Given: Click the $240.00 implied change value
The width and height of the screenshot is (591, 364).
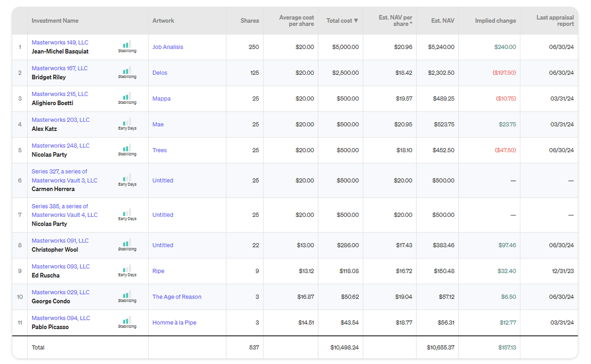Looking at the screenshot, I should pyautogui.click(x=505, y=47).
